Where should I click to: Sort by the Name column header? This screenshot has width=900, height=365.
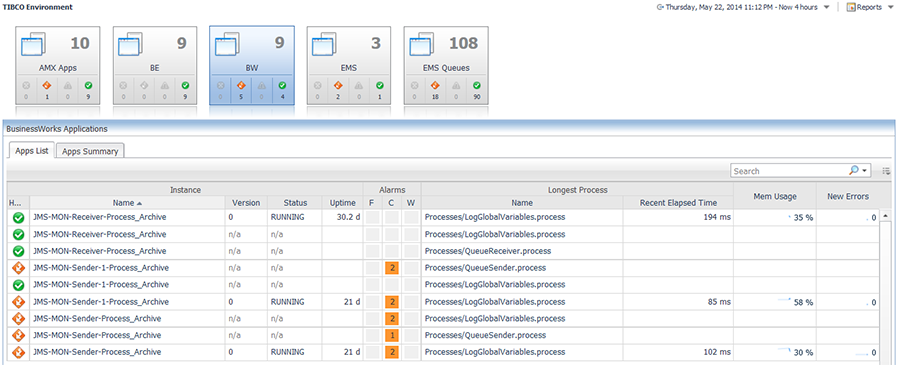click(x=127, y=203)
